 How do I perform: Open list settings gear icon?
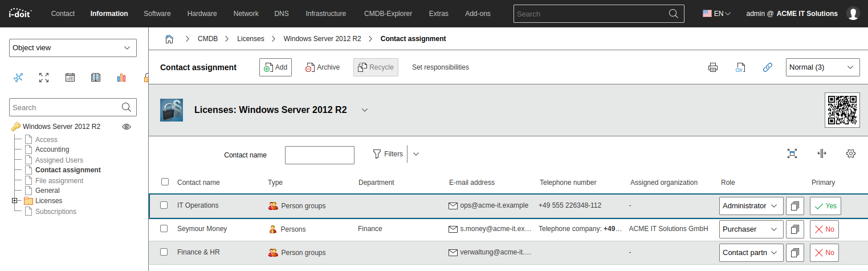tap(851, 153)
